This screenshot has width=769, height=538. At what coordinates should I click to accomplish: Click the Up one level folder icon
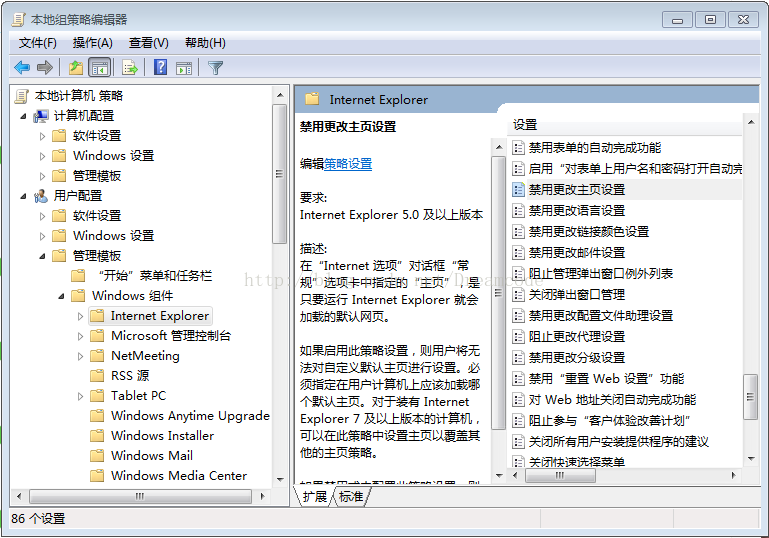click(x=76, y=67)
